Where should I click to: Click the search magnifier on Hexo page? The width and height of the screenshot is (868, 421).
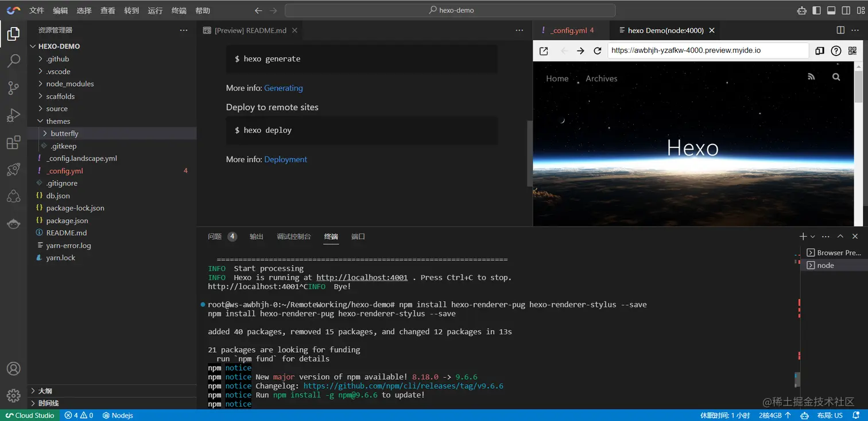click(836, 76)
